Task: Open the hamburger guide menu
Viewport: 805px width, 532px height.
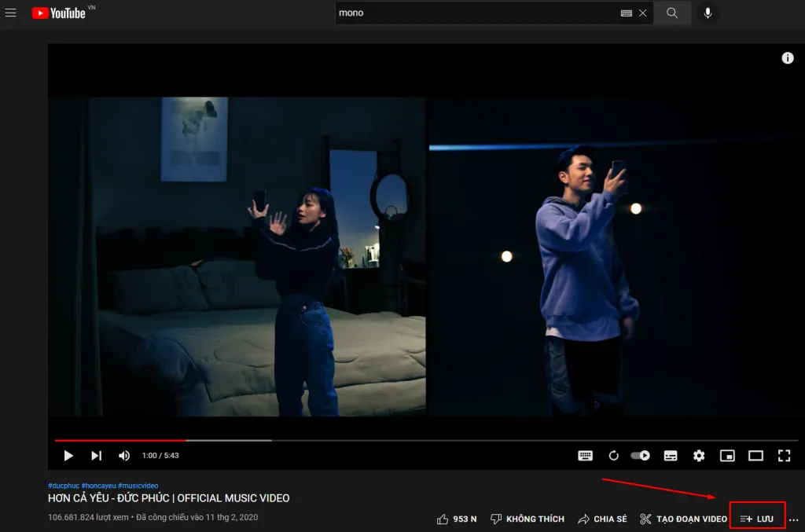Action: coord(11,13)
